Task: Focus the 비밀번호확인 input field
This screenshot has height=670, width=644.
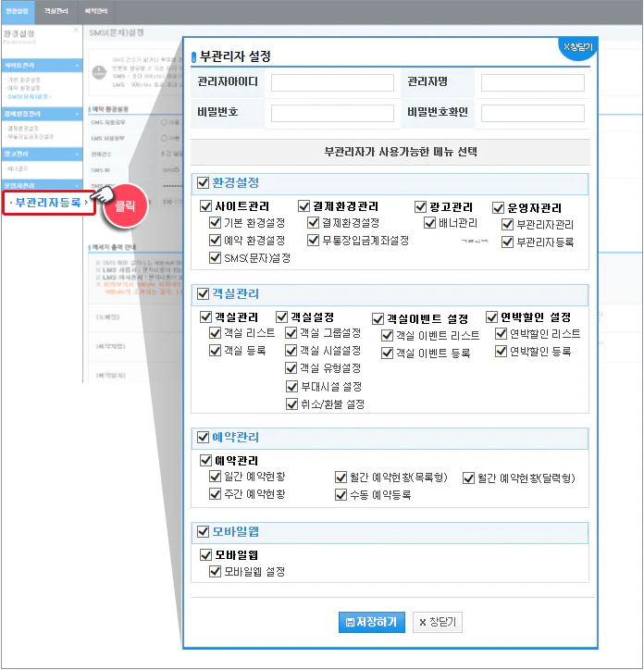Action: click(532, 114)
